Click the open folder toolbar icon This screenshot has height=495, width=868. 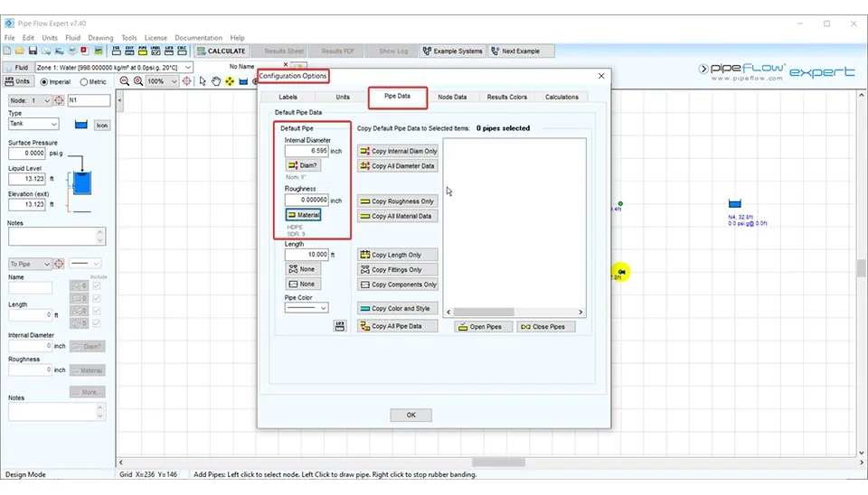(19, 51)
